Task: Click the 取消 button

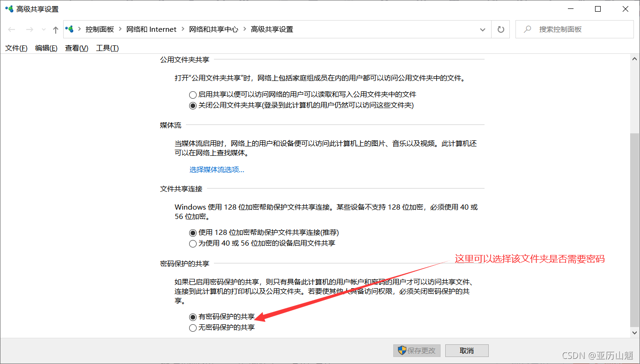Action: click(x=467, y=350)
